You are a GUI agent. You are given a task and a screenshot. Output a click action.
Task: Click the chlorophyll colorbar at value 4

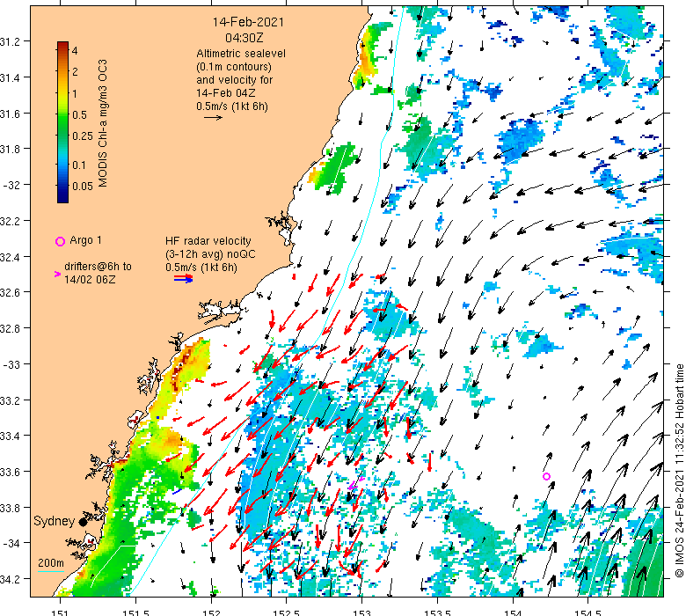pos(63,50)
